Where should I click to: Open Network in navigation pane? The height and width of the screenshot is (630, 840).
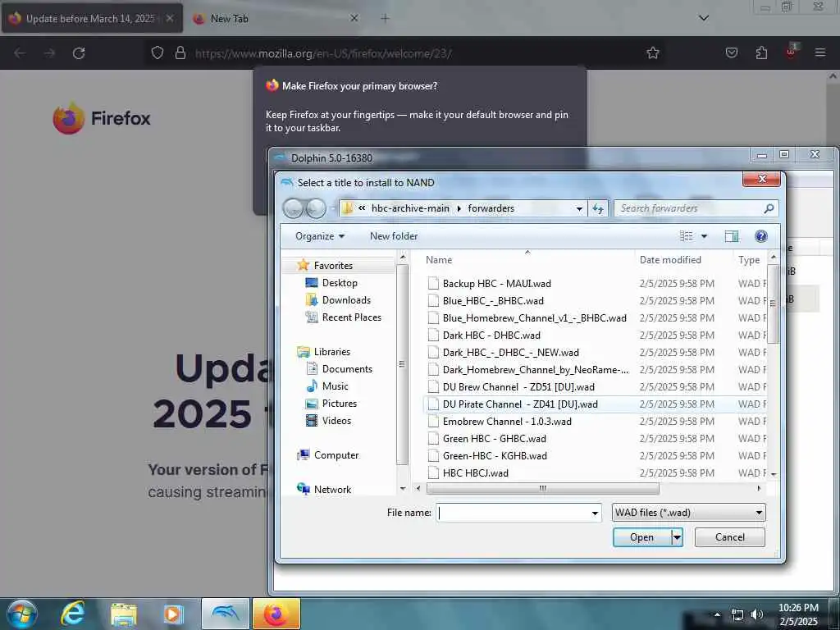tap(332, 489)
